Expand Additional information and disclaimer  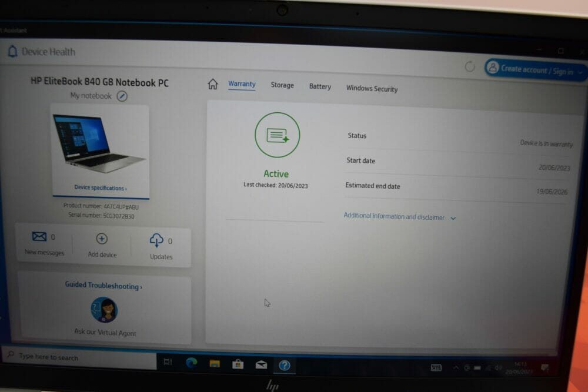pos(400,217)
